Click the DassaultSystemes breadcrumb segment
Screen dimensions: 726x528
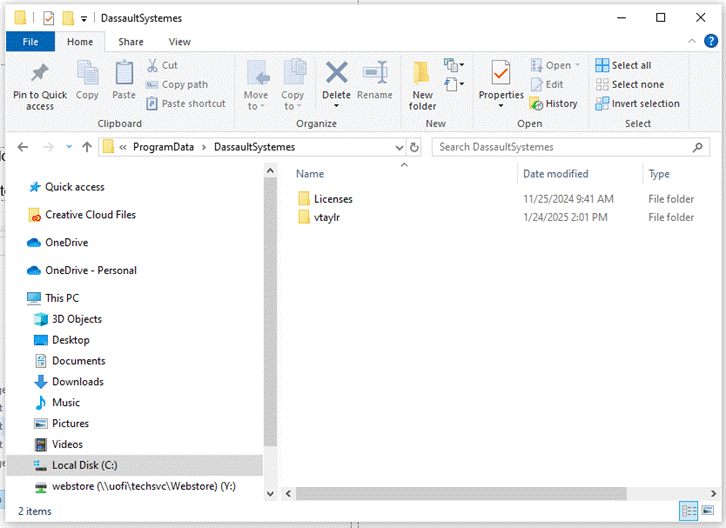click(254, 147)
